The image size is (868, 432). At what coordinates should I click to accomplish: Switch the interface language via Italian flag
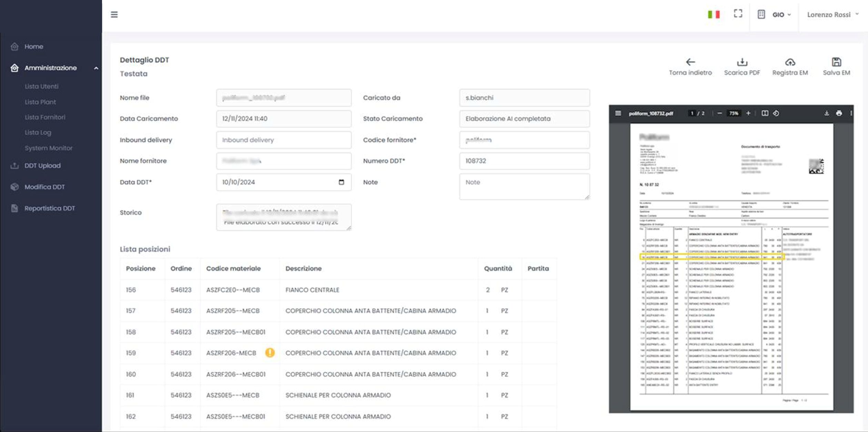(x=714, y=14)
